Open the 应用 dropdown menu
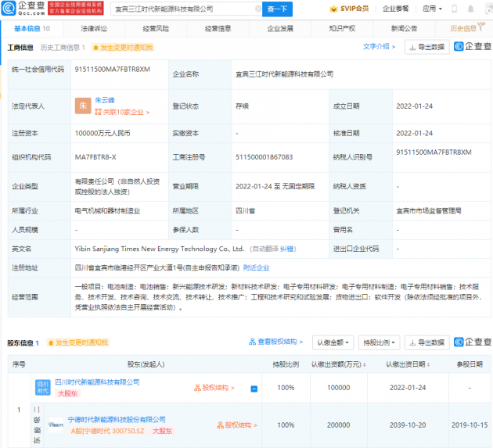The height and width of the screenshot is (448, 493). tap(432, 9)
